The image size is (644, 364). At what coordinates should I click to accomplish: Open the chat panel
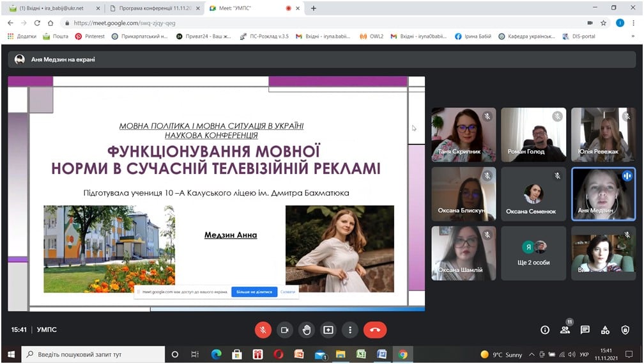(585, 330)
